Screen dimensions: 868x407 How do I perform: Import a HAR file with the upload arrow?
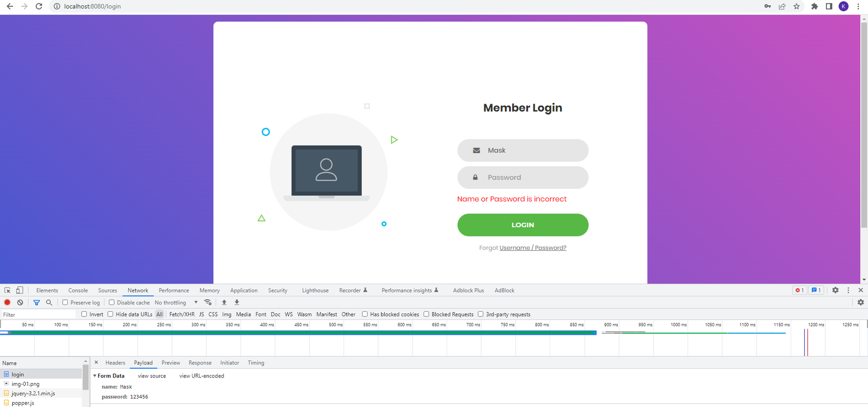(224, 302)
